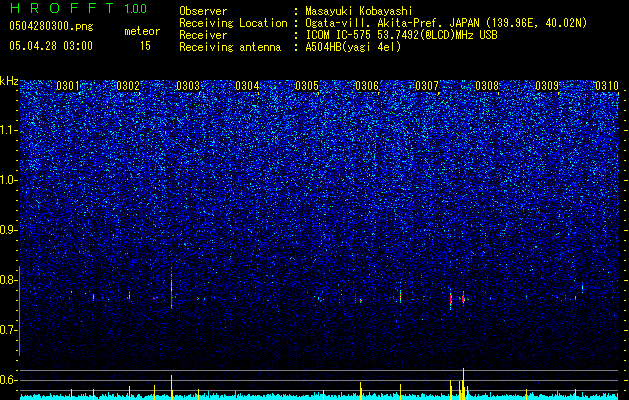
Task: Click the tallest yellow power spike before 0308
Action: pyautogui.click(x=463, y=384)
